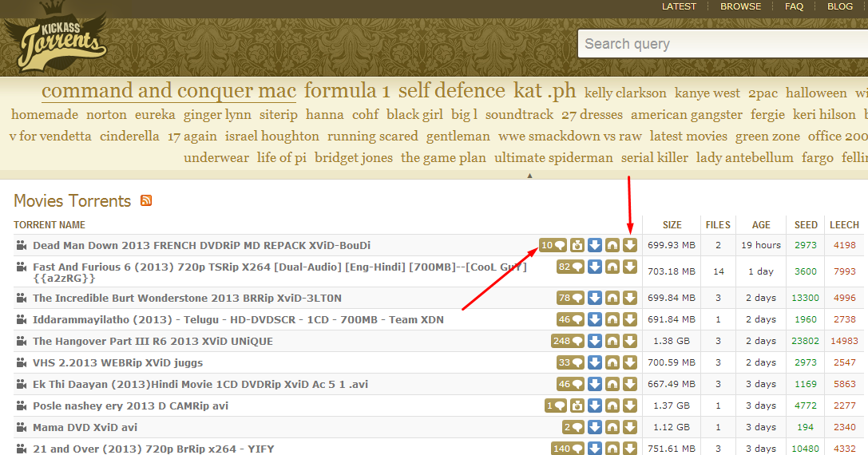Click the 'life of pi' tag
868x455 pixels.
282,158
